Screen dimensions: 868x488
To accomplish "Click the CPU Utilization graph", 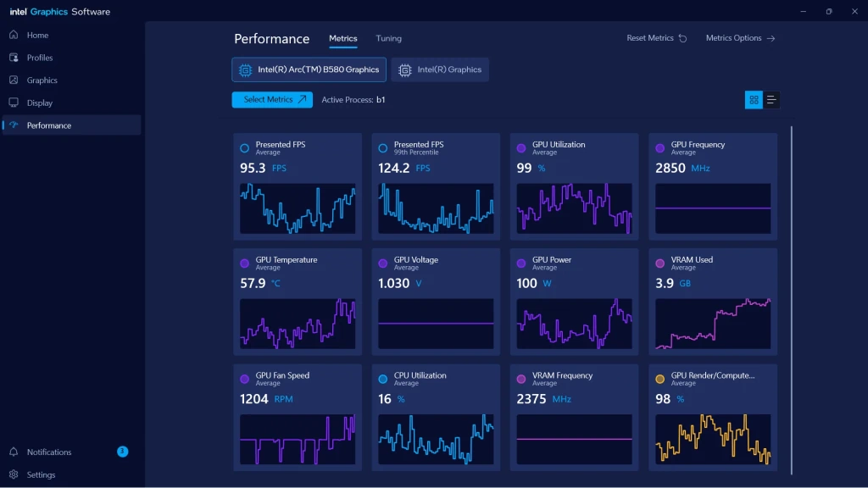I will click(x=437, y=440).
